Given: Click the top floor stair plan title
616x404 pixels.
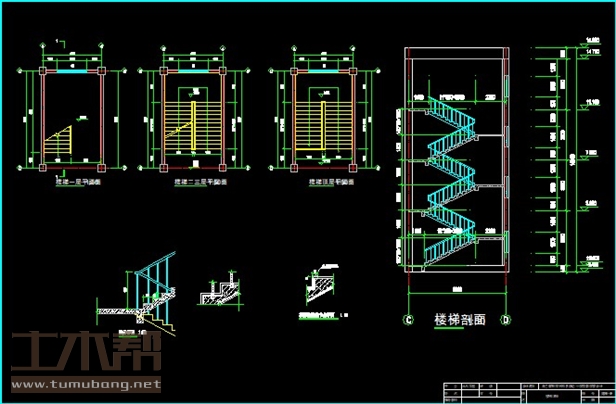Looking at the screenshot, I should coord(321,184).
